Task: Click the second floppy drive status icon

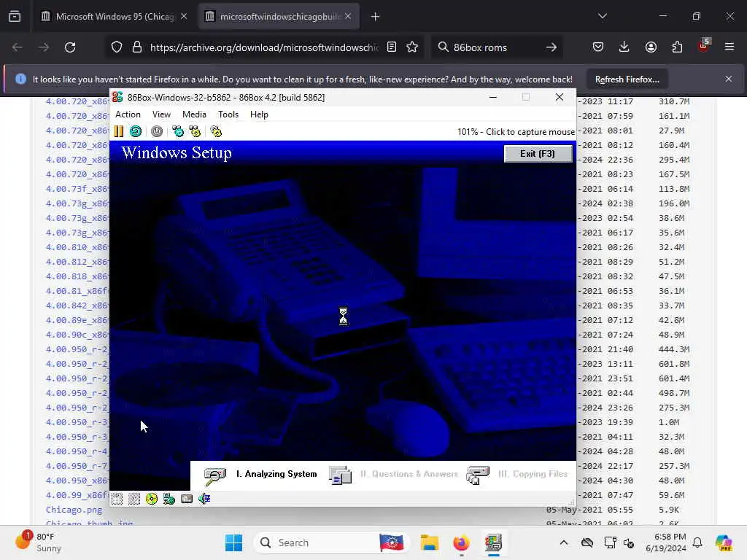Action: point(134,499)
